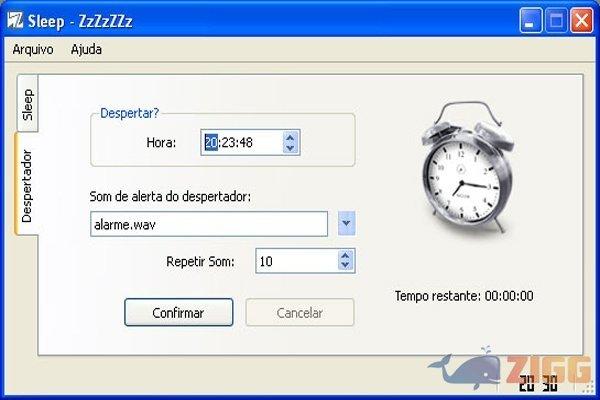Open the Ajuda menu
Viewport: 600px width, 400px height.
coord(86,49)
